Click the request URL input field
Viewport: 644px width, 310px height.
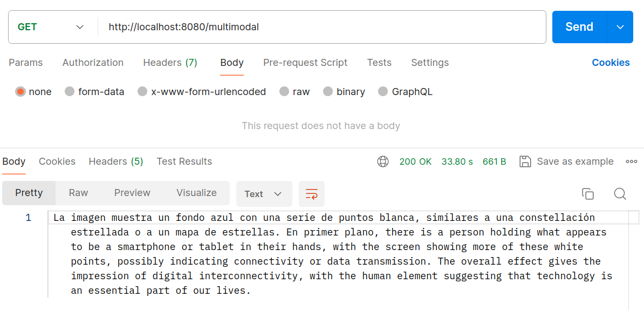pyautogui.click(x=322, y=27)
